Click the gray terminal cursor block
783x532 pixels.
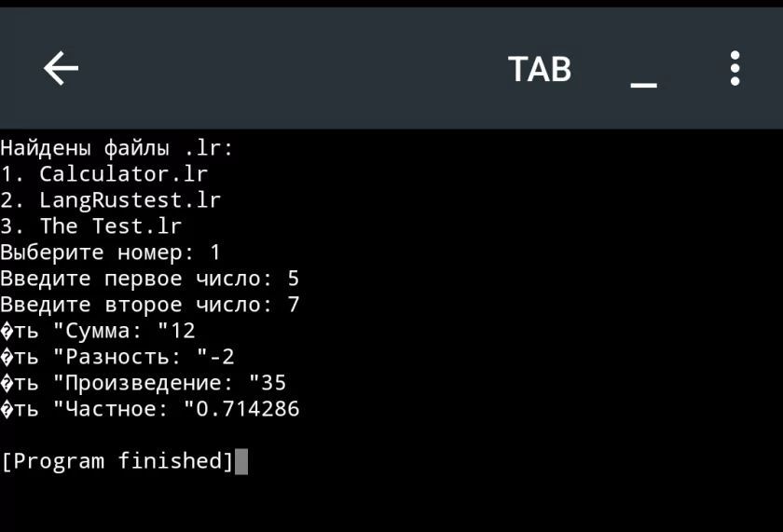coord(241,461)
